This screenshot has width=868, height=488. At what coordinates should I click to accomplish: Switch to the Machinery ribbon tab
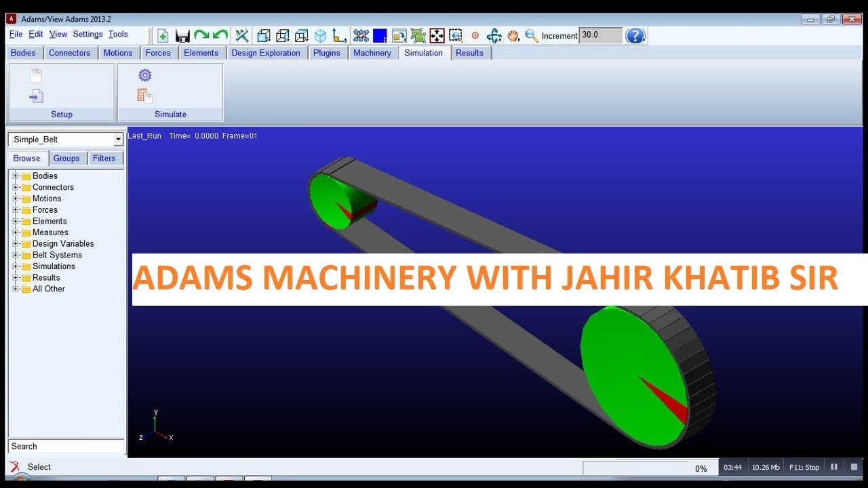tap(372, 53)
